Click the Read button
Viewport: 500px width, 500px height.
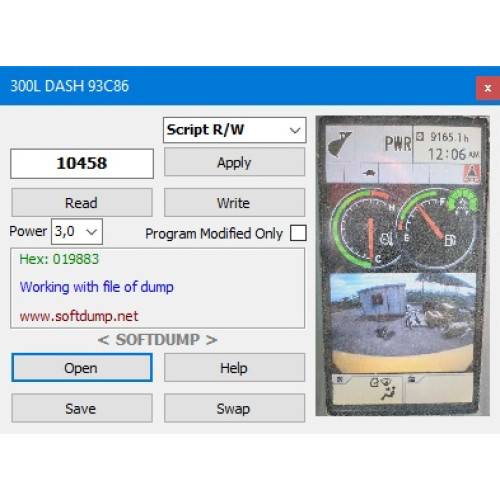(82, 203)
